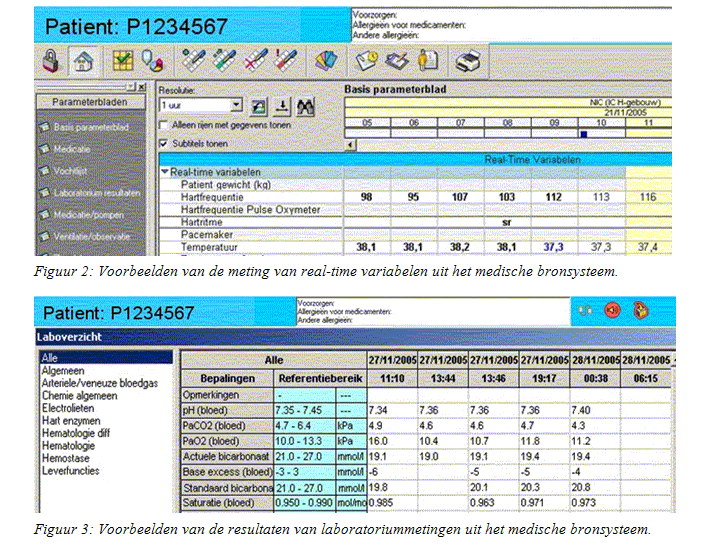
Task: Click the Medicatie sidebar icon
Action: [x=44, y=149]
